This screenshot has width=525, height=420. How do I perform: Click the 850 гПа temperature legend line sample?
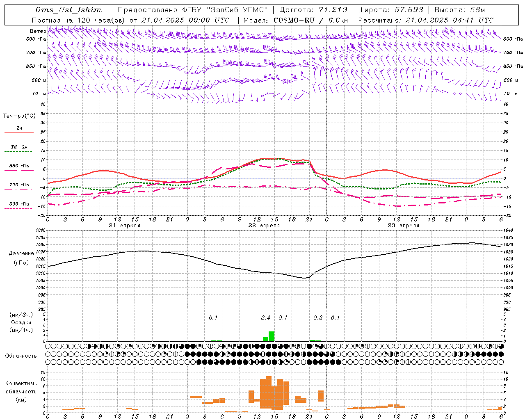[x=19, y=170]
